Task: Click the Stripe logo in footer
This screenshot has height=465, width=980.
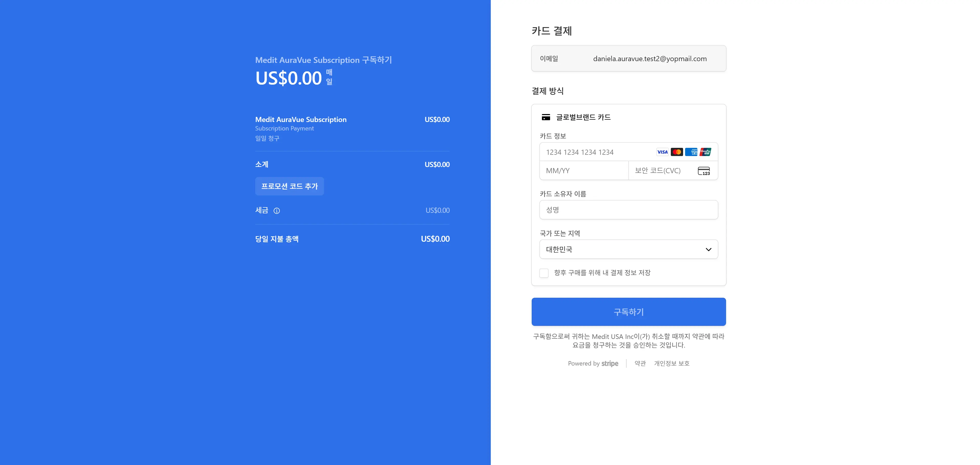Action: [610, 363]
